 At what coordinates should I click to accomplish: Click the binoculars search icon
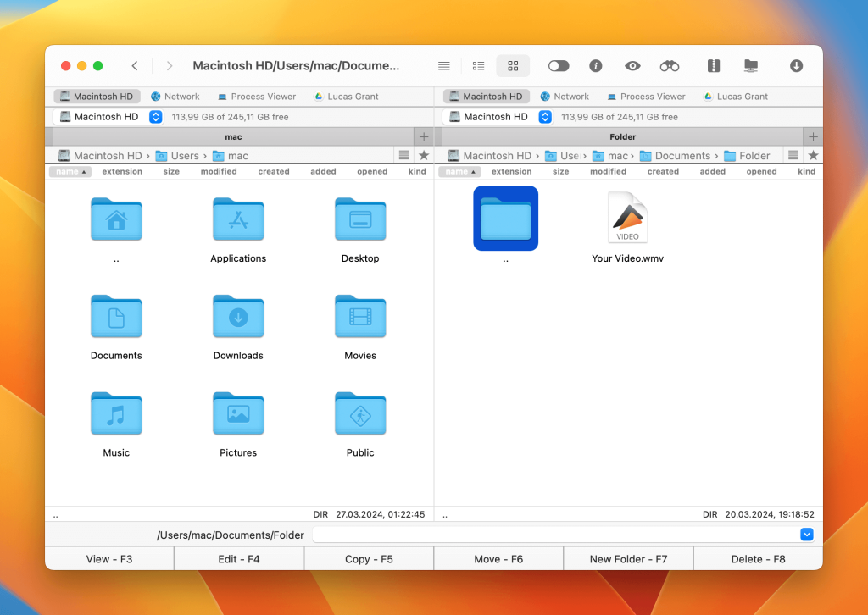click(x=670, y=66)
